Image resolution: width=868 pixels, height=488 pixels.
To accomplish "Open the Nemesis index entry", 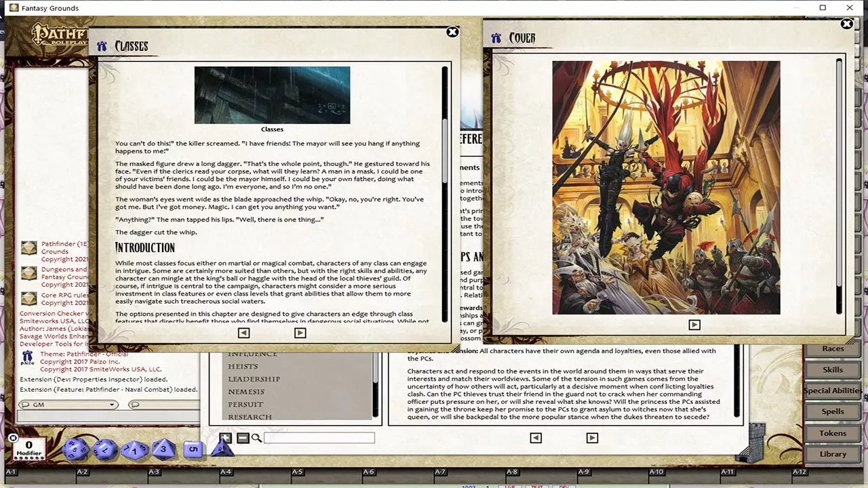I will 246,392.
